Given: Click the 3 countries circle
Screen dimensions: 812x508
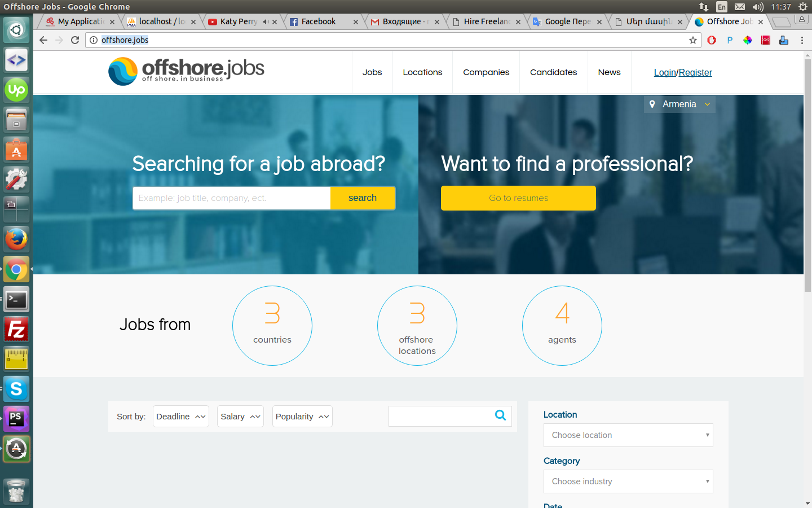Looking at the screenshot, I should click(x=272, y=326).
